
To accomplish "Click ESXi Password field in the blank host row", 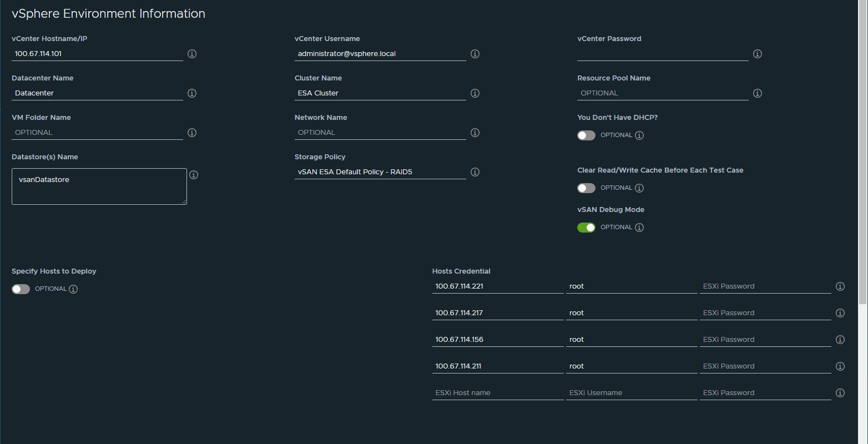I will 765,393.
